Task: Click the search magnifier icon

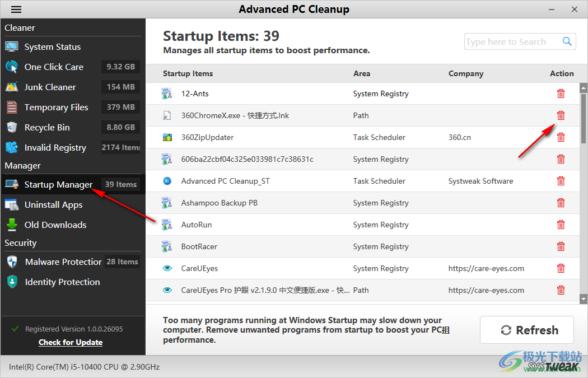Action: pyautogui.click(x=567, y=41)
